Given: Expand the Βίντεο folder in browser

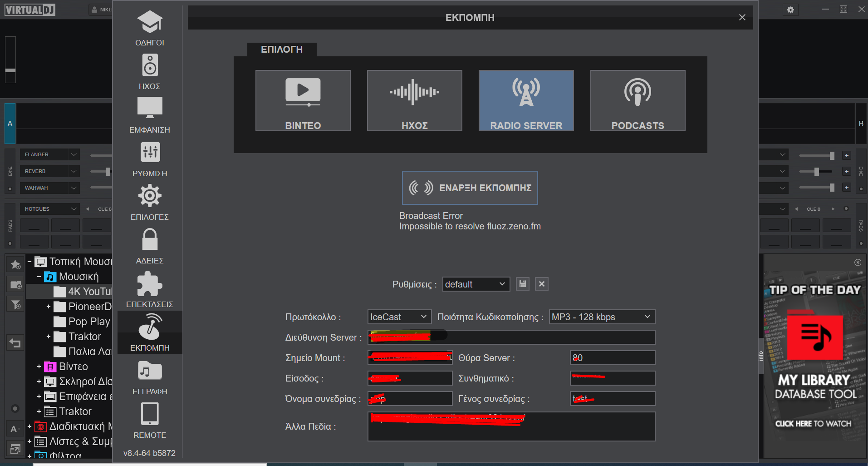Looking at the screenshot, I should pos(39,367).
